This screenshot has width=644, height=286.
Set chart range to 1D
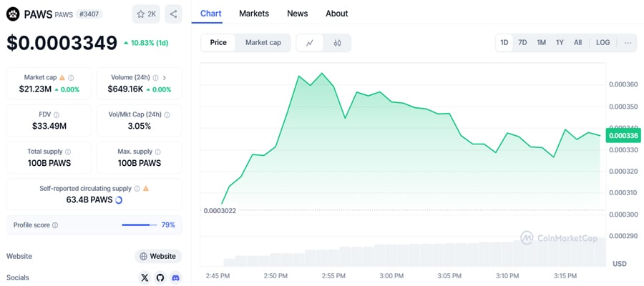pos(504,43)
